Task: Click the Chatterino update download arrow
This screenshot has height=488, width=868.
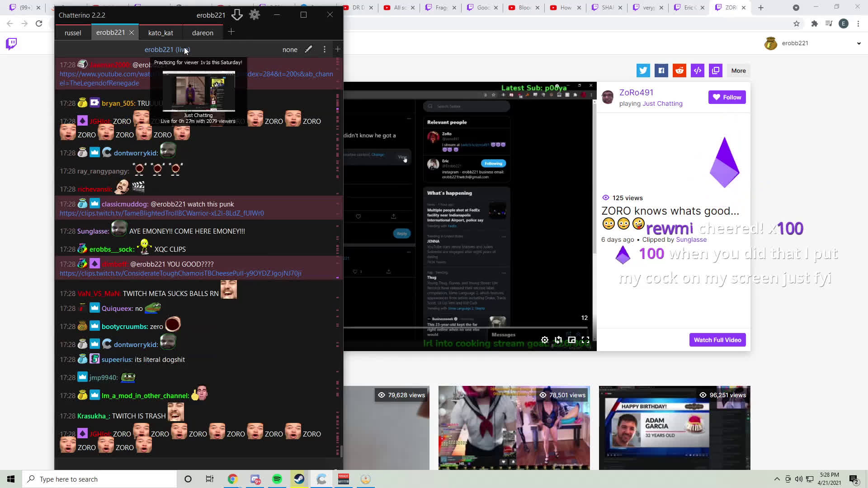Action: coord(237,15)
